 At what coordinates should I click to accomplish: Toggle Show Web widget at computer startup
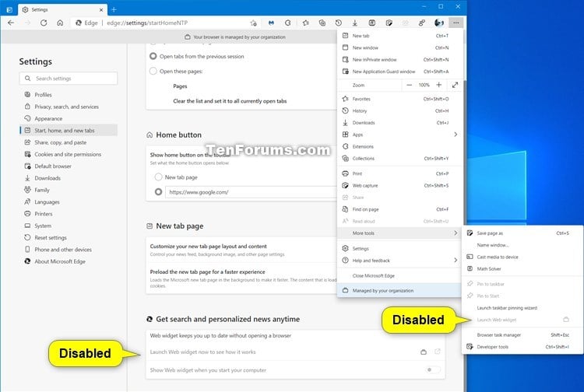pos(433,370)
